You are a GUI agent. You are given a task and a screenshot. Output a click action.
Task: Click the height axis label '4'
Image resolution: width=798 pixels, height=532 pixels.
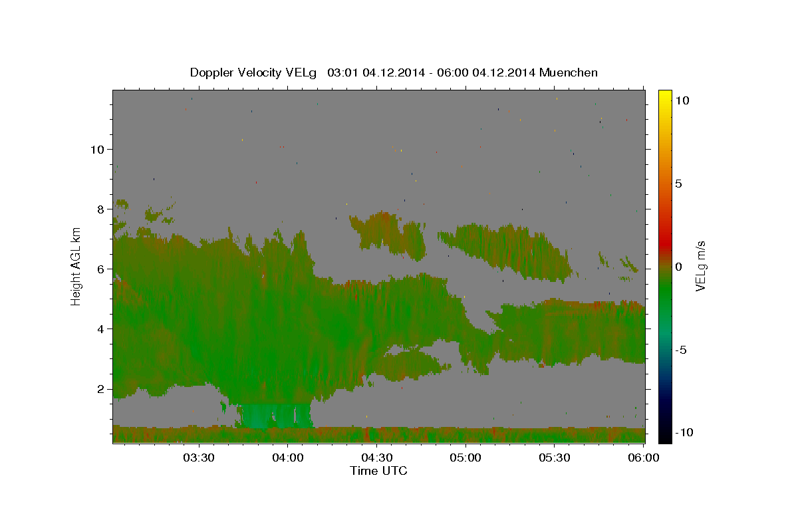(x=100, y=329)
